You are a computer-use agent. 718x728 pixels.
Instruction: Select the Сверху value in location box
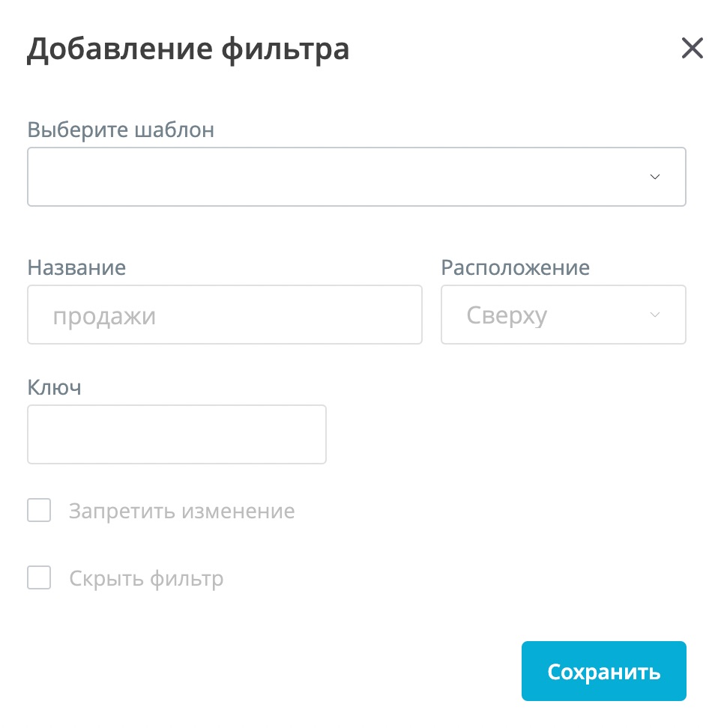(507, 315)
